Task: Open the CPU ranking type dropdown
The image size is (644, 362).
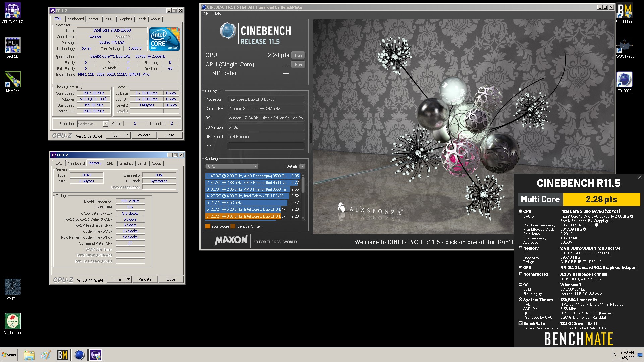Action: tap(232, 166)
